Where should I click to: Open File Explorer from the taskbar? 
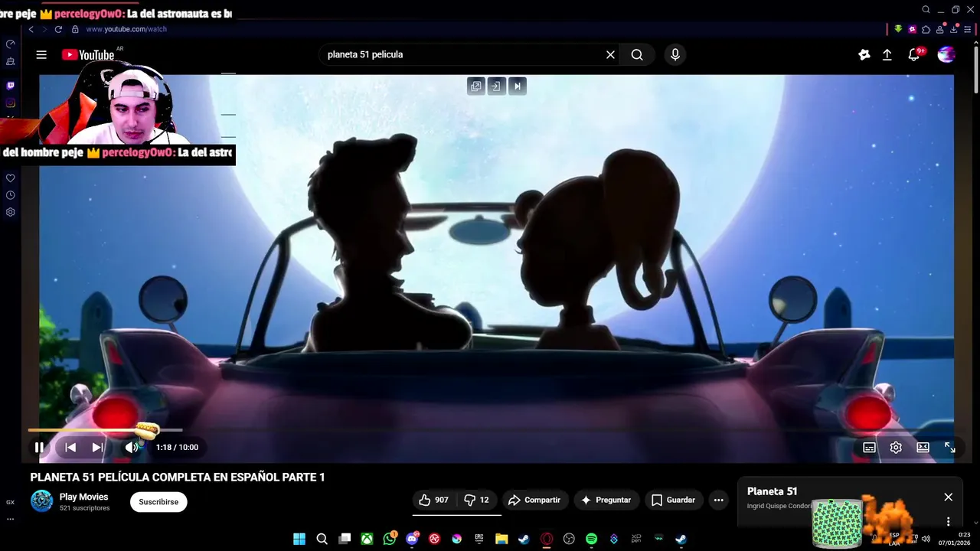click(501, 539)
